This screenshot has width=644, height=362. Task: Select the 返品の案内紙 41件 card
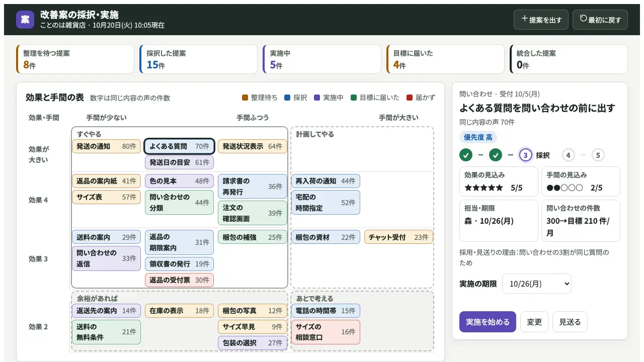coord(106,181)
